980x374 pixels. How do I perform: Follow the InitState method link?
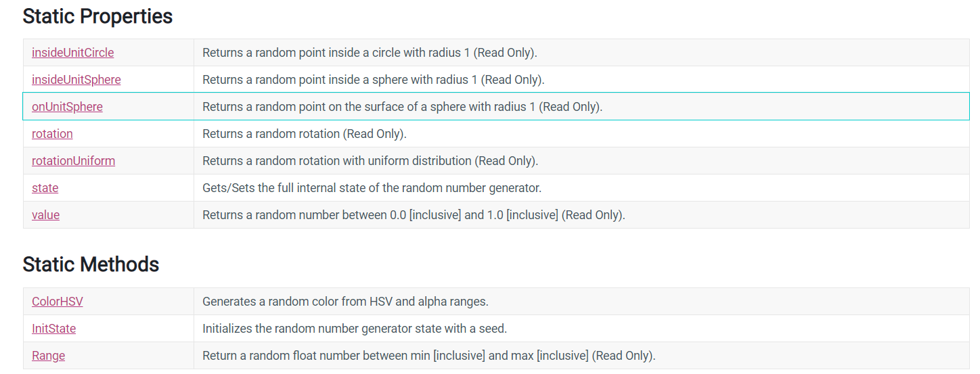click(x=53, y=328)
